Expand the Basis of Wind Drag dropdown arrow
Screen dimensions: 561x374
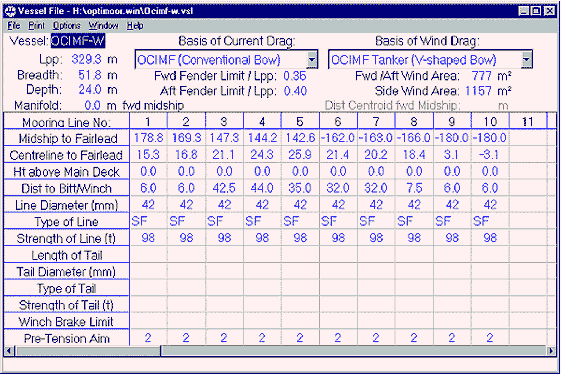(527, 60)
